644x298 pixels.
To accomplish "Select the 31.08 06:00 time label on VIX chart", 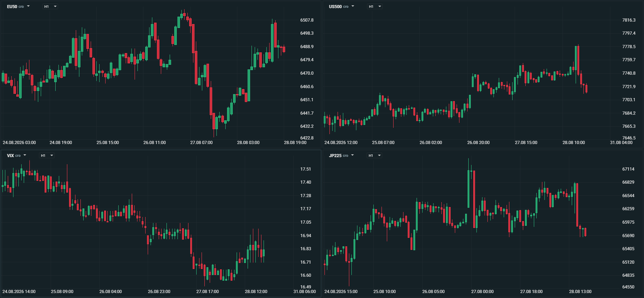I will tap(305, 292).
